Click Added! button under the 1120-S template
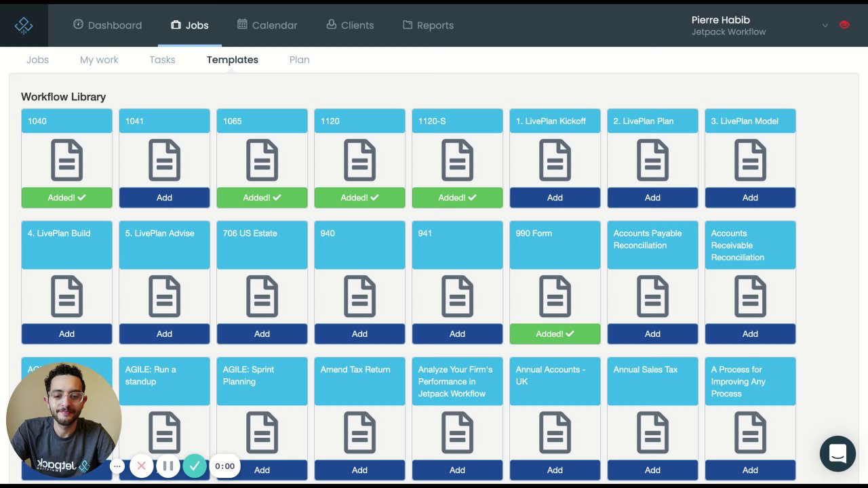The image size is (868, 488). (x=457, y=197)
